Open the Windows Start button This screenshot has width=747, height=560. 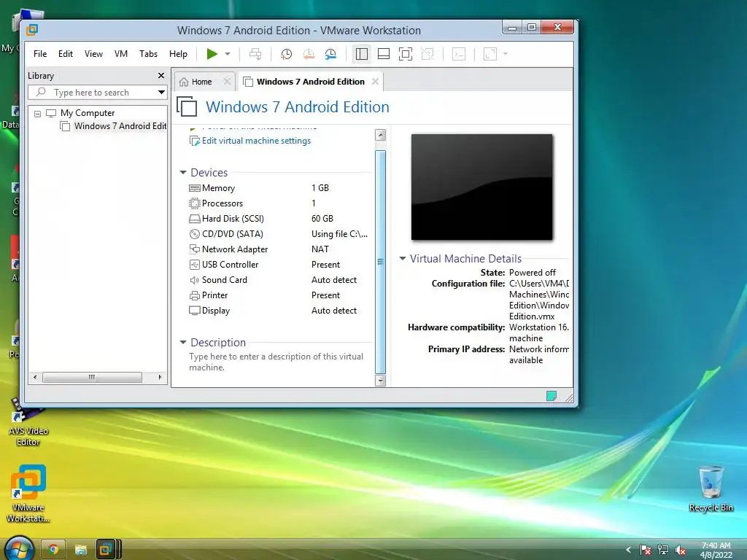click(19, 548)
